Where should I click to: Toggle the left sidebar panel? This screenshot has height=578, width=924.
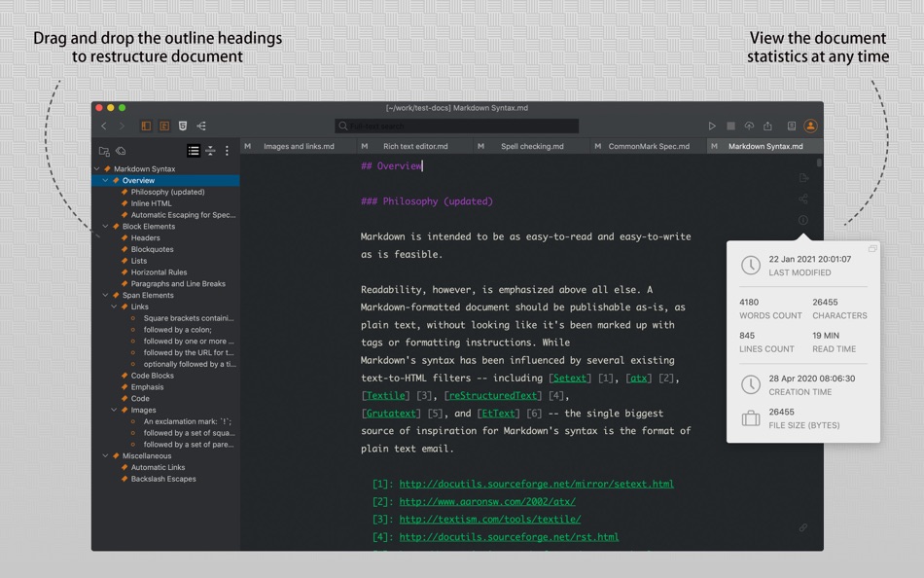(146, 126)
